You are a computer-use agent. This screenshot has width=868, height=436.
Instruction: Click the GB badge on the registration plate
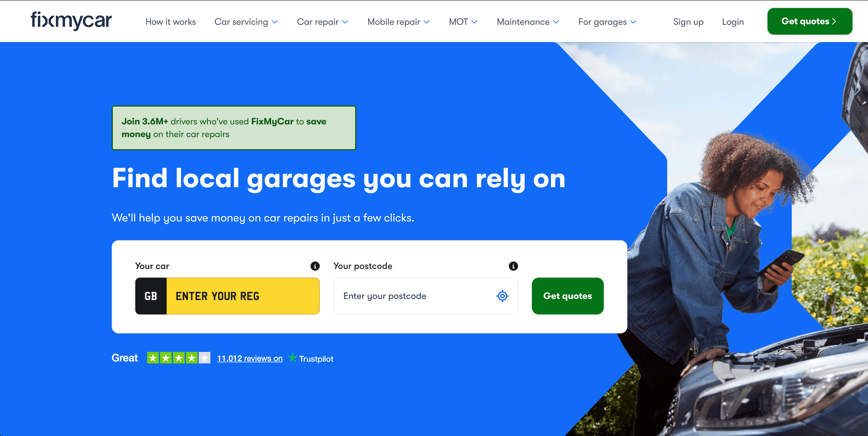151,296
